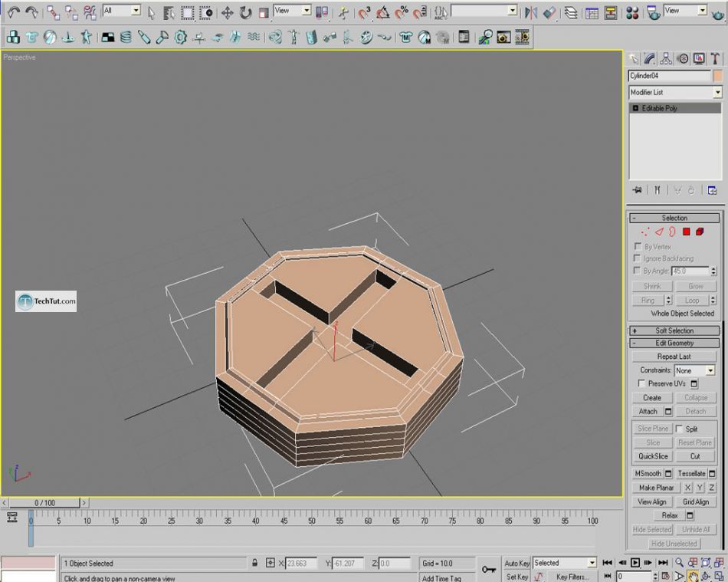Select the Select and Uniform Scale tool
Screen dimensions: 728x582
tap(264, 13)
